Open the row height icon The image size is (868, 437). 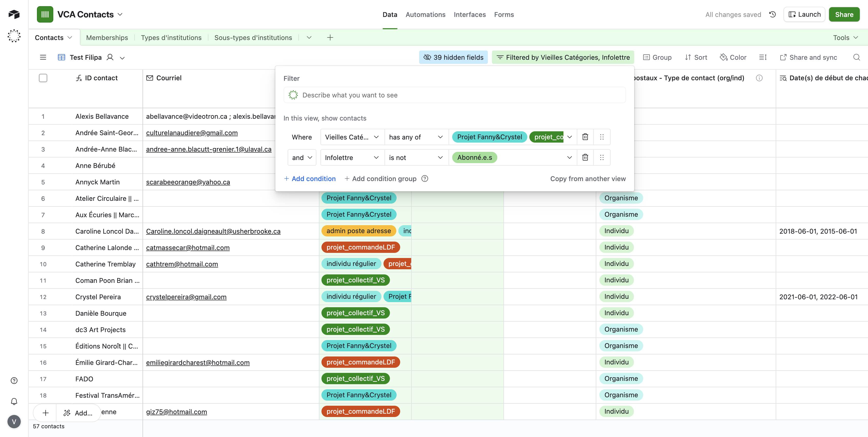(763, 57)
